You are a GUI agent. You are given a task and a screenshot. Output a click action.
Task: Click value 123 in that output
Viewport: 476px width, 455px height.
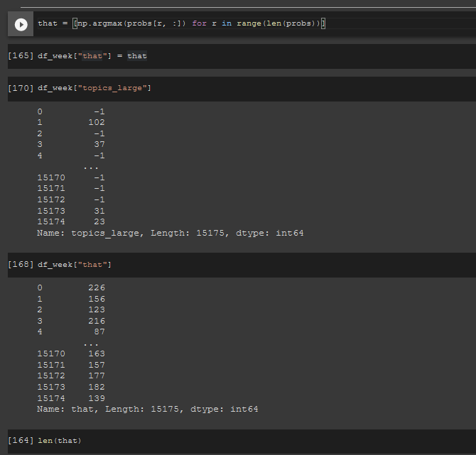97,309
